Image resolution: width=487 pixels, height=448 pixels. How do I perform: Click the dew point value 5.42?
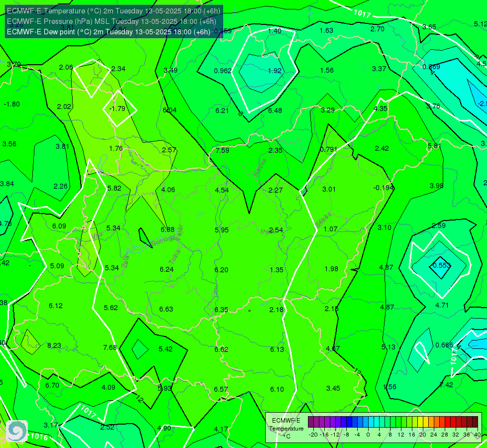(x=166, y=349)
